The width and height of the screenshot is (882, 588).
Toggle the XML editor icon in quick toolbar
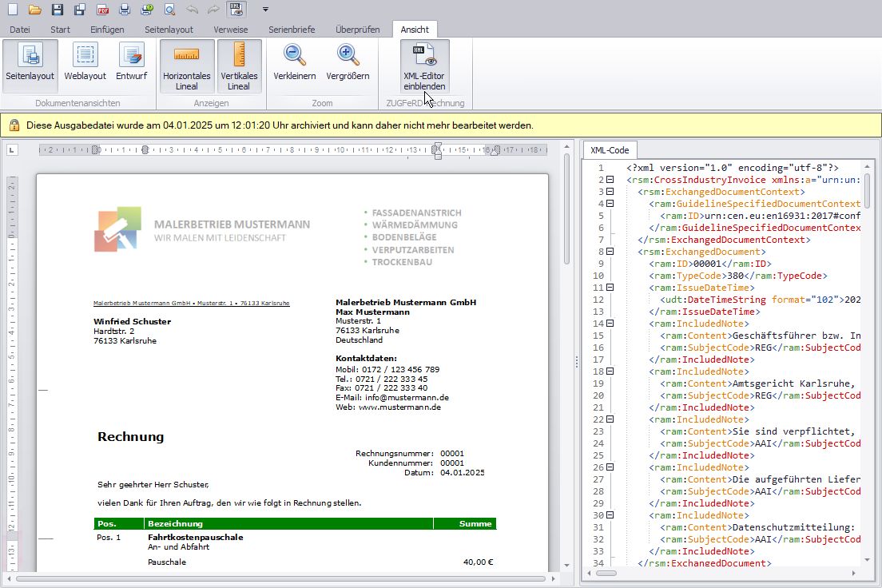[x=236, y=9]
